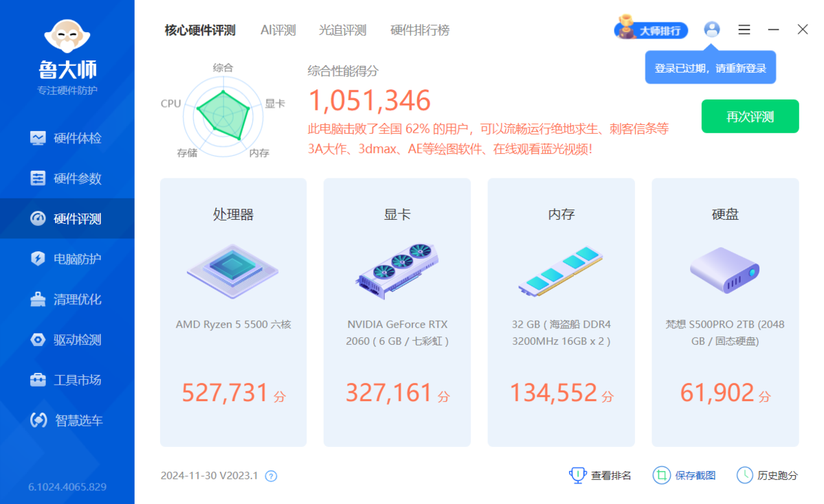This screenshot has height=504, width=824.
Task: Open 清理优化 in the sidebar
Action: [67, 299]
